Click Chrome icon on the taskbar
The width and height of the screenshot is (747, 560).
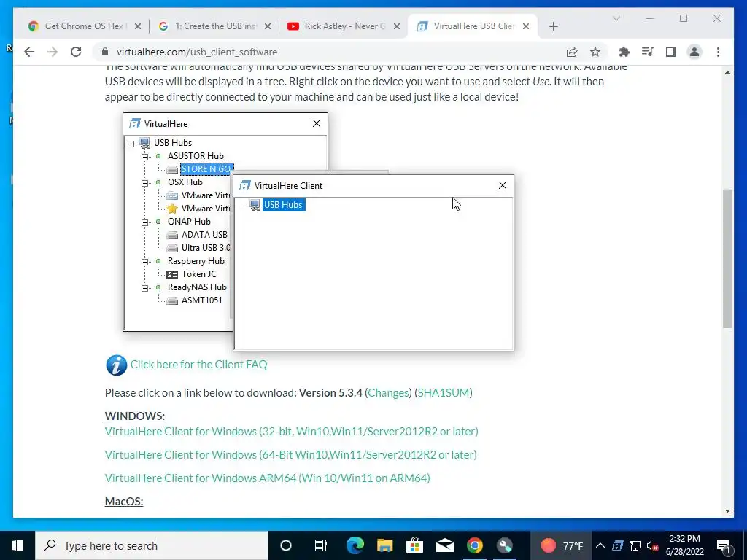tap(474, 545)
